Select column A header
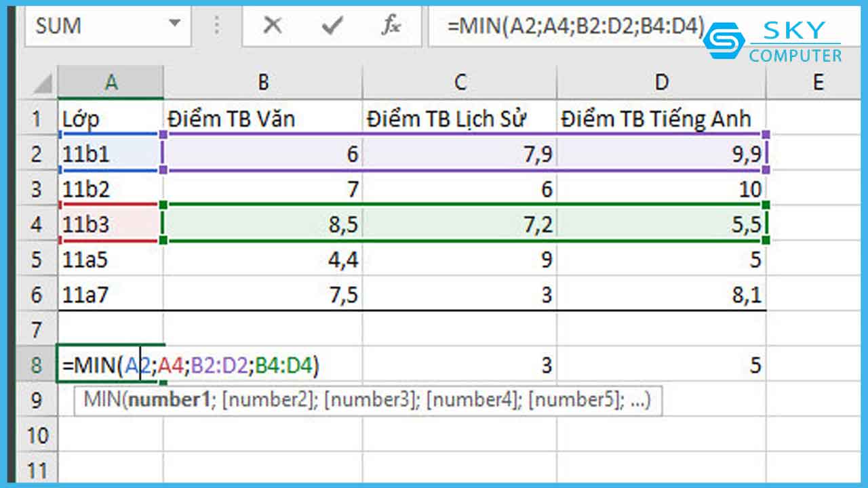The height and width of the screenshot is (488, 868). pyautogui.click(x=111, y=83)
